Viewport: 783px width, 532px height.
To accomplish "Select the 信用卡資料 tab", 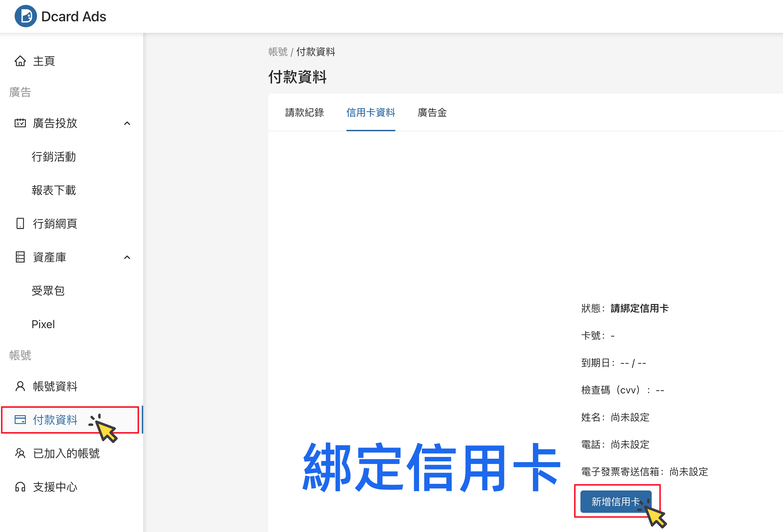I will coord(371,112).
